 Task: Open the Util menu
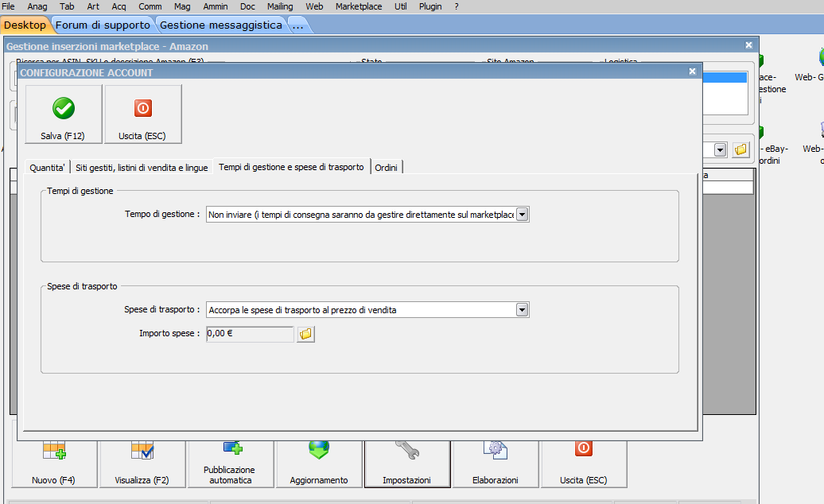(400, 6)
